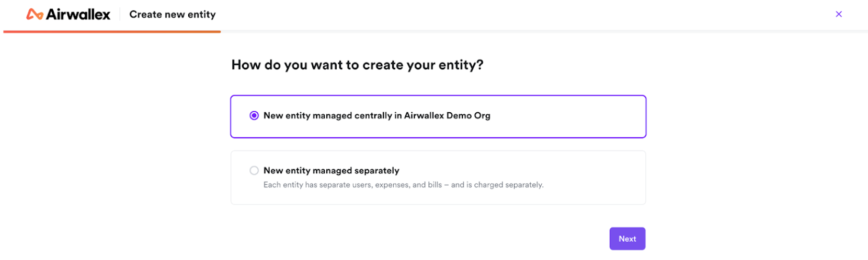Screen dimensions: 868x260
Task: Click divider line between logo and page title
Action: (120, 15)
